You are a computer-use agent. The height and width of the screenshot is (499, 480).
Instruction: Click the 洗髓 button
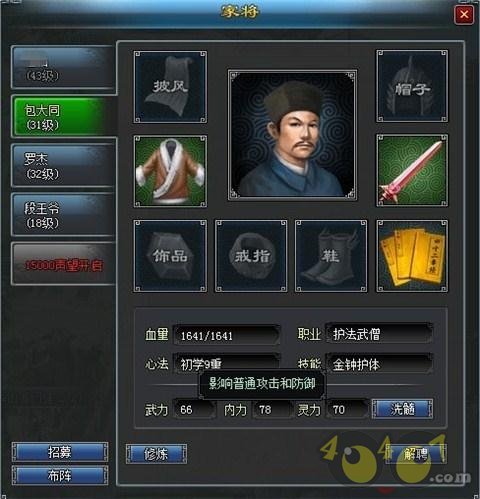(x=402, y=409)
